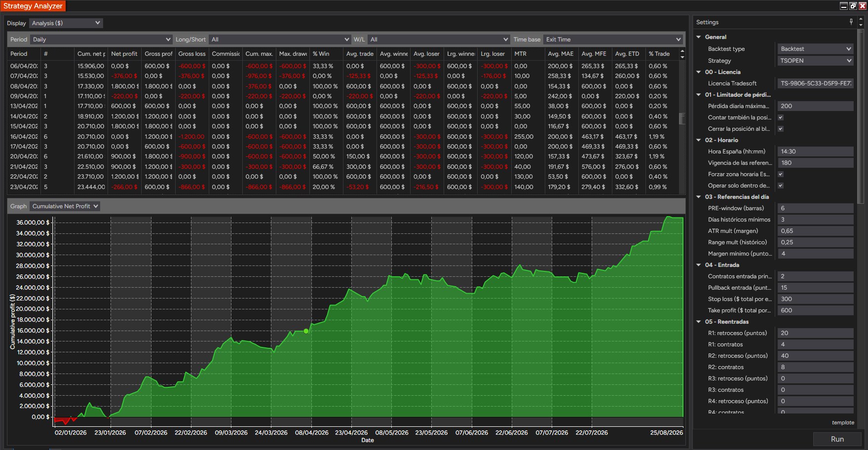Open the Backtest type dropdown
868x450 pixels.
tap(815, 49)
